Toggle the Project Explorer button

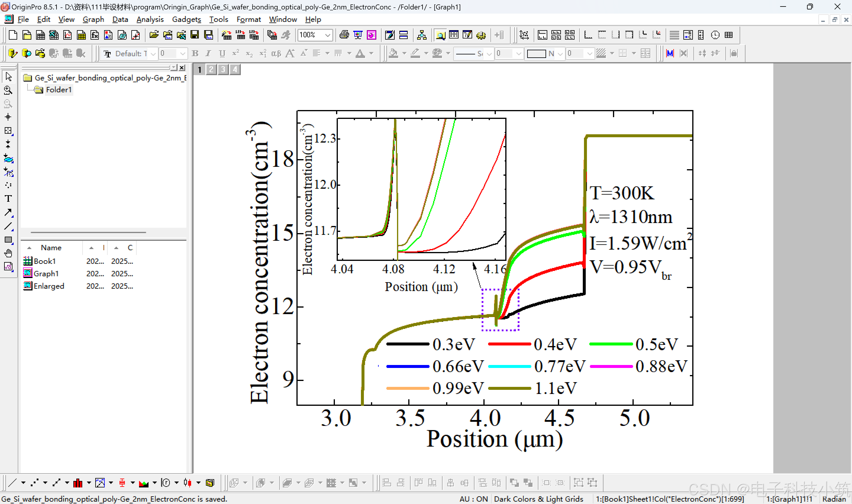click(x=440, y=35)
